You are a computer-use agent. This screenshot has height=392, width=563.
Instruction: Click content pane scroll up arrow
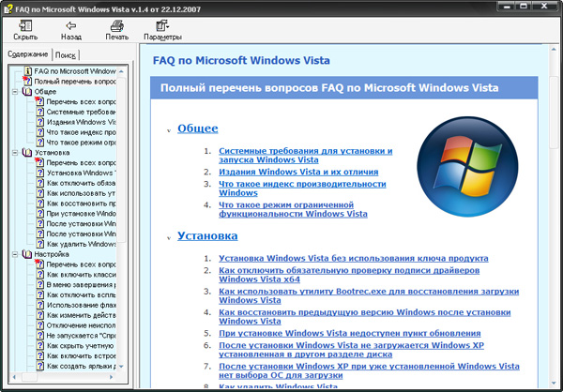coord(554,50)
